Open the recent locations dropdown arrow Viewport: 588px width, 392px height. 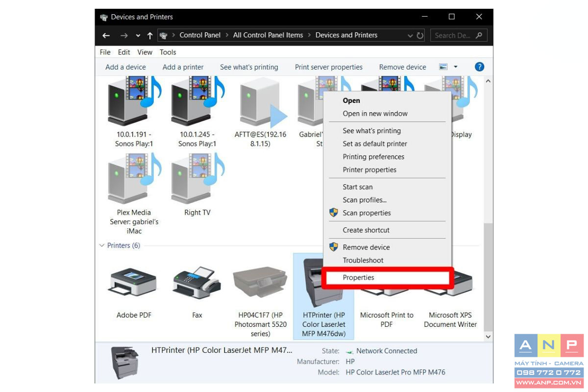click(138, 36)
